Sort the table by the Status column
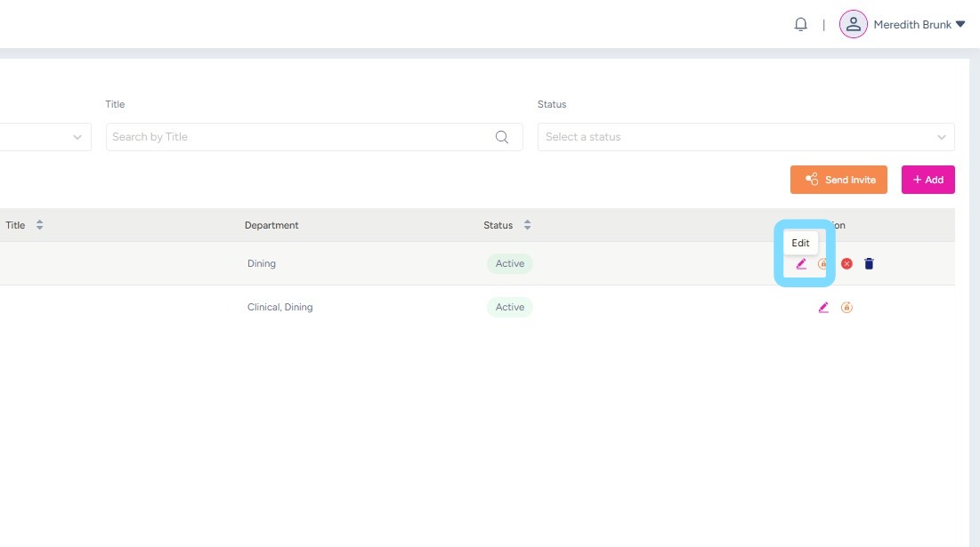 click(x=527, y=226)
